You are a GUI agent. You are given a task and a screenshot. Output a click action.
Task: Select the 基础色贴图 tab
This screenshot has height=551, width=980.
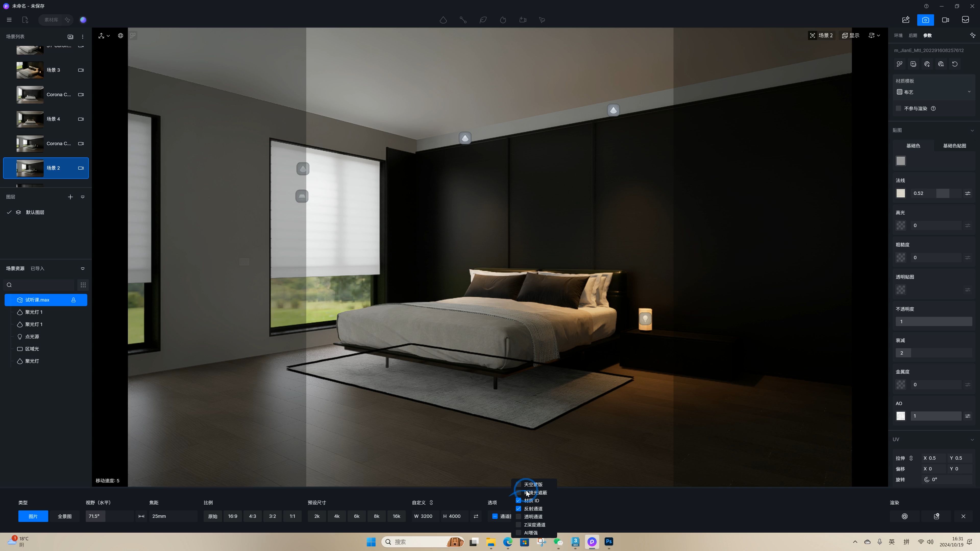click(954, 146)
